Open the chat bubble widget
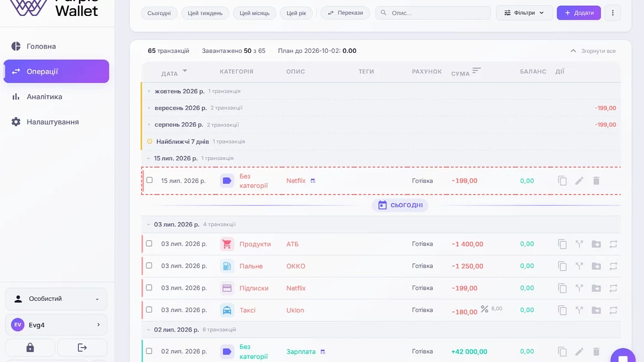Screen dimensions: 644x362 [622, 356]
